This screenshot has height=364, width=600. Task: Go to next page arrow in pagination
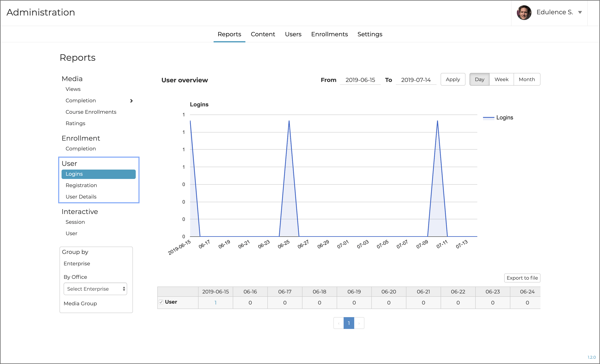click(359, 323)
